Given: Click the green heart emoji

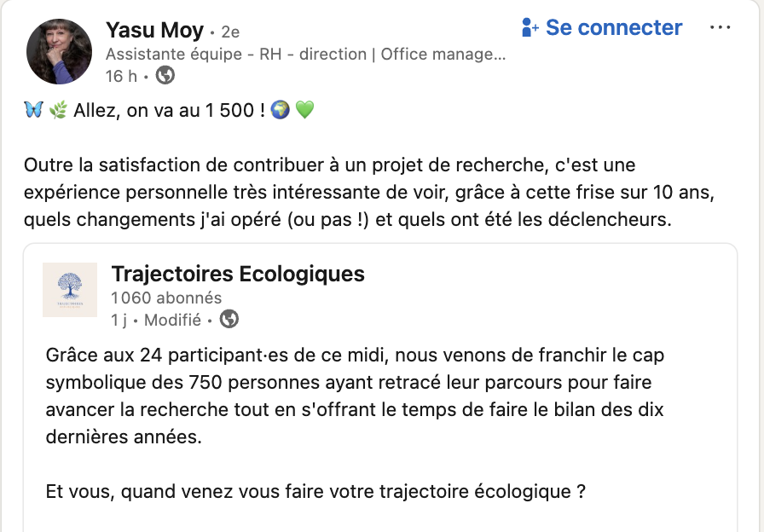Looking at the screenshot, I should coord(304,110).
